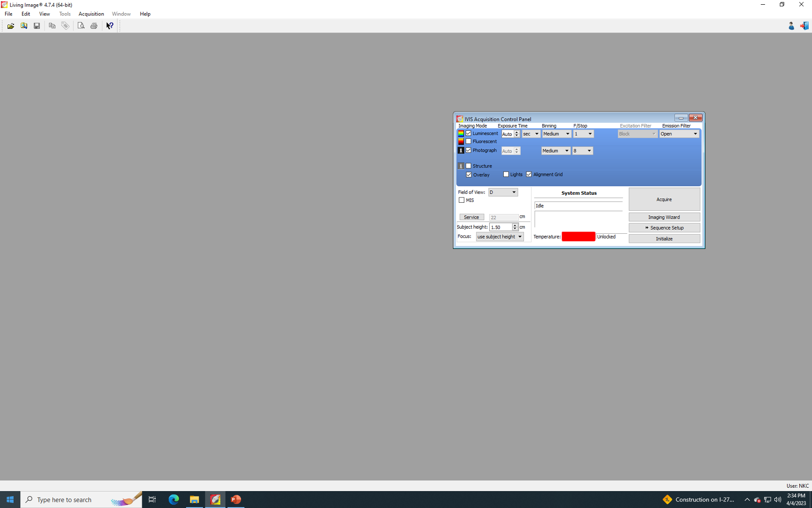Click the Fluorescent red-yellow mode icon
The height and width of the screenshot is (508, 812).
point(461,142)
